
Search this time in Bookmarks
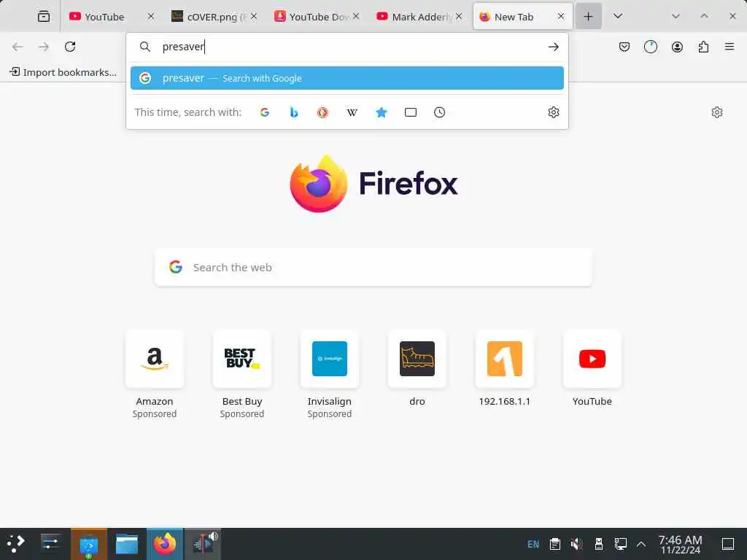tap(381, 112)
